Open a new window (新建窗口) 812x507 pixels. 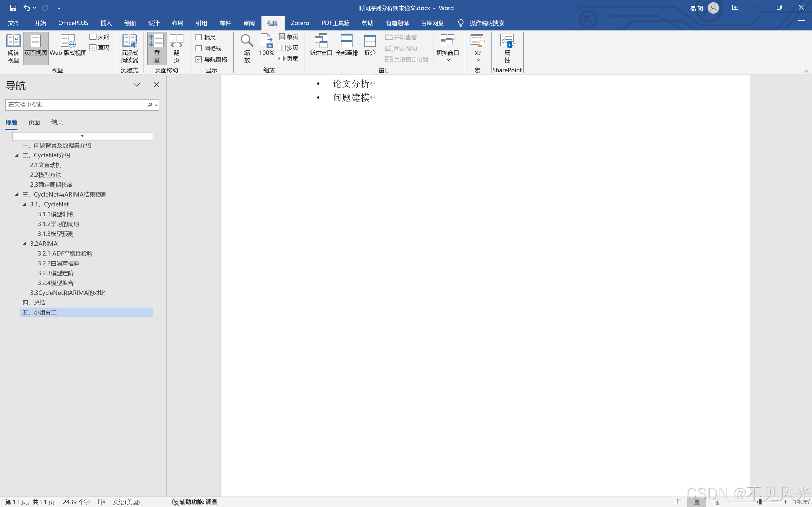320,45
